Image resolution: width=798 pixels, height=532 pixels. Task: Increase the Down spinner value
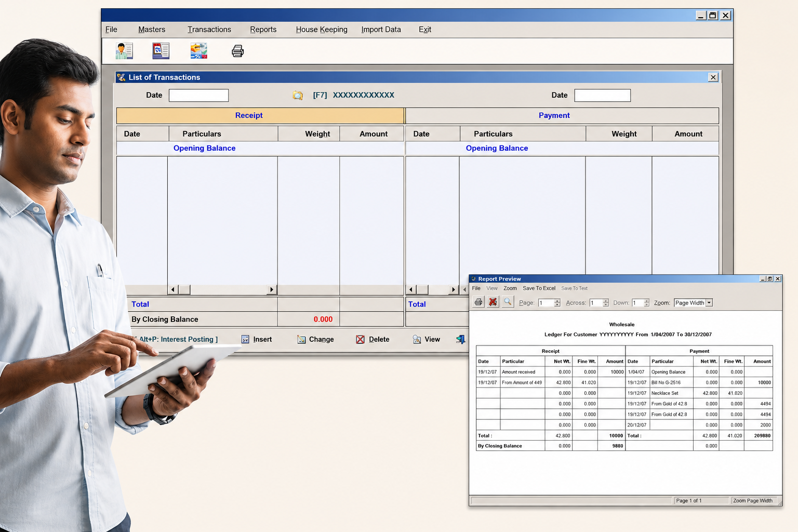(x=647, y=301)
